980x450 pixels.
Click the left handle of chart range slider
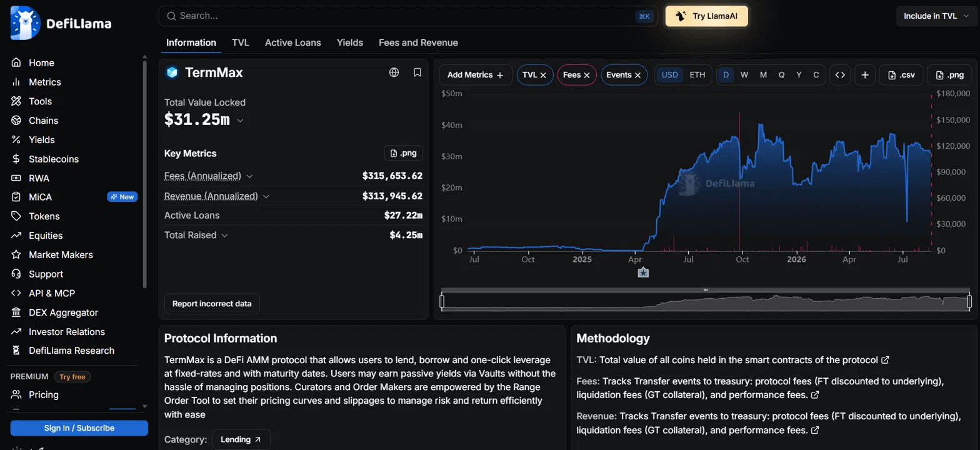click(442, 302)
